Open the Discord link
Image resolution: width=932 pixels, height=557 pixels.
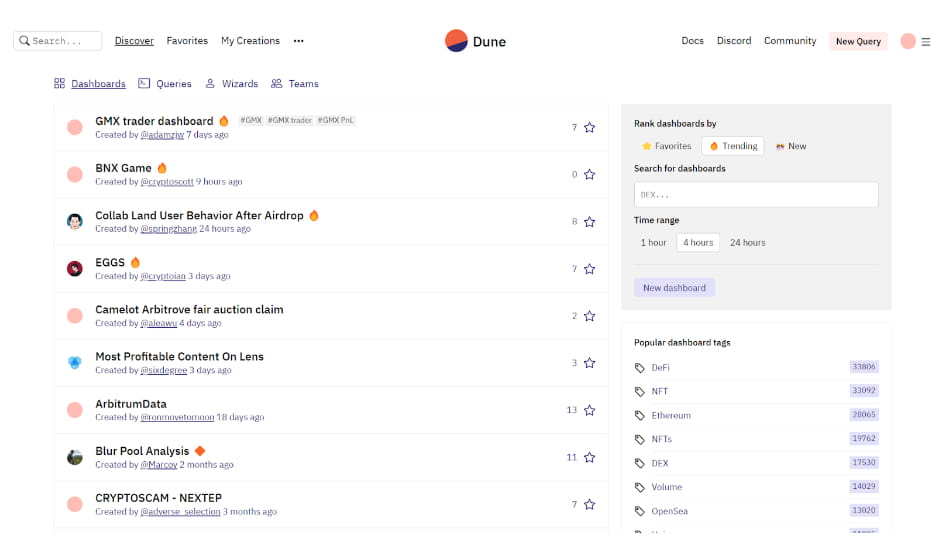coord(734,40)
